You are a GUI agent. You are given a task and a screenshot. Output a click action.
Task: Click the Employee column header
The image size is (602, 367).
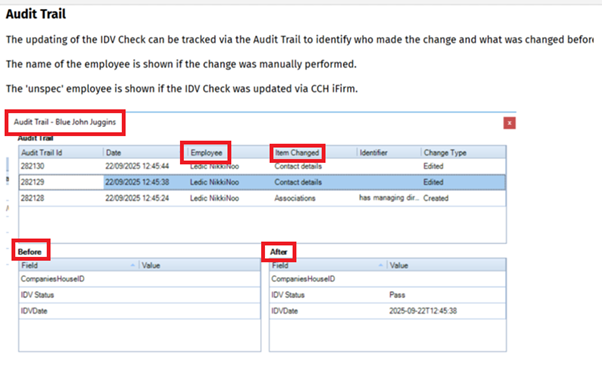pyautogui.click(x=206, y=152)
